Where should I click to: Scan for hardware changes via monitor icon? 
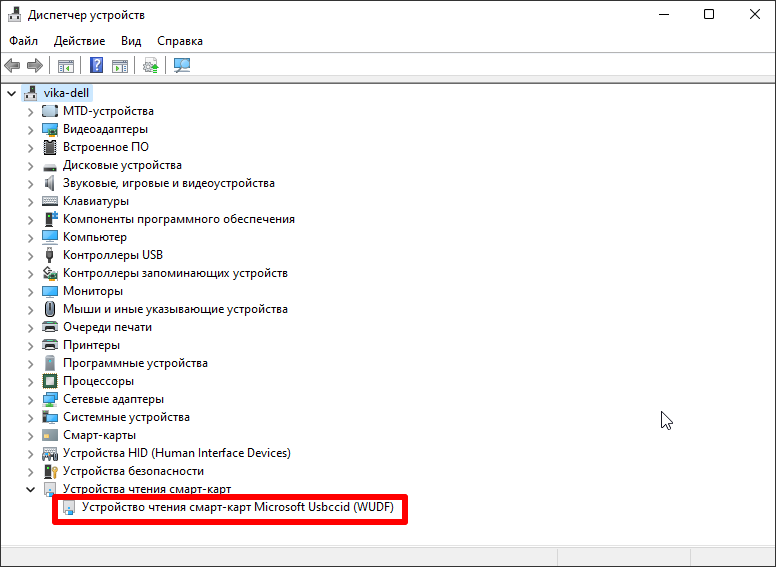tap(182, 66)
